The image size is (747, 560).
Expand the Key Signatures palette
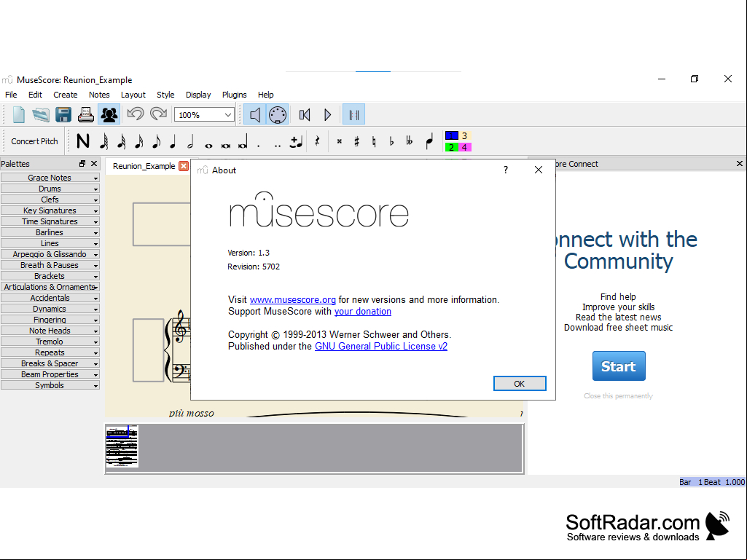[x=50, y=210]
